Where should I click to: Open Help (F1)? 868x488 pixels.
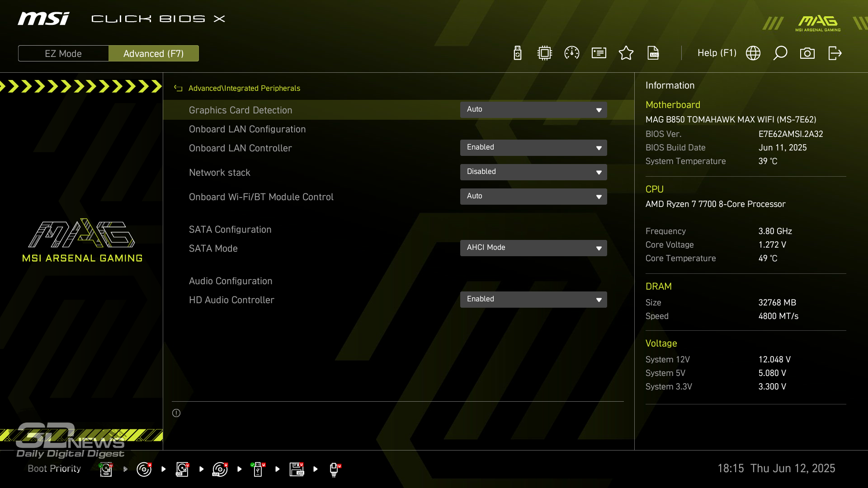tap(717, 53)
